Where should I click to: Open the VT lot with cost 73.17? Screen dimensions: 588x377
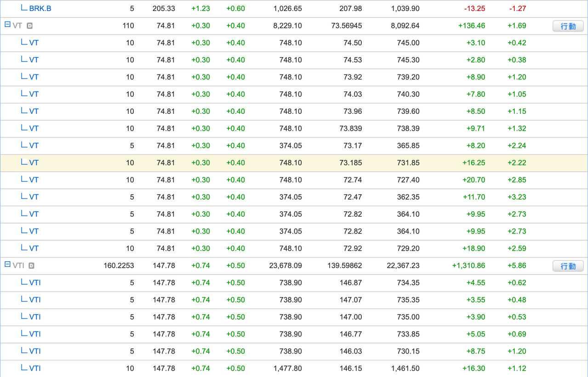click(34, 146)
